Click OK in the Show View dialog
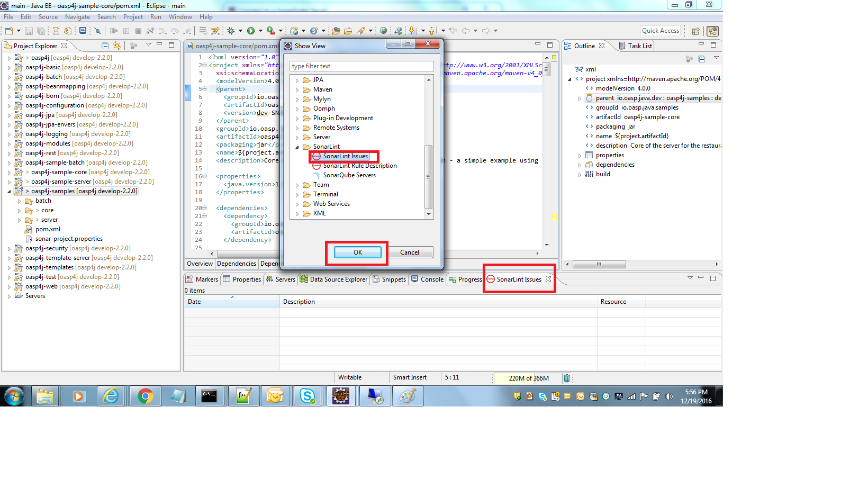This screenshot has height=488, width=868. [x=358, y=252]
